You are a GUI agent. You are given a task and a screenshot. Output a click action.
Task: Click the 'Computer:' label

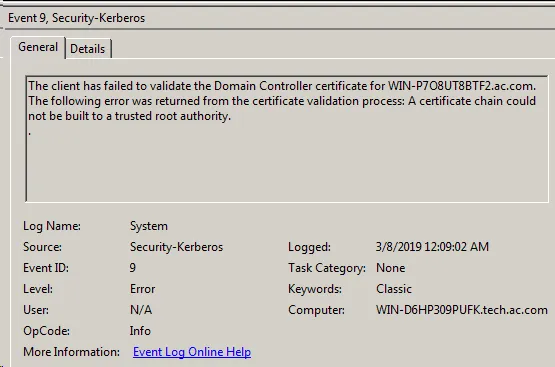pyautogui.click(x=316, y=310)
